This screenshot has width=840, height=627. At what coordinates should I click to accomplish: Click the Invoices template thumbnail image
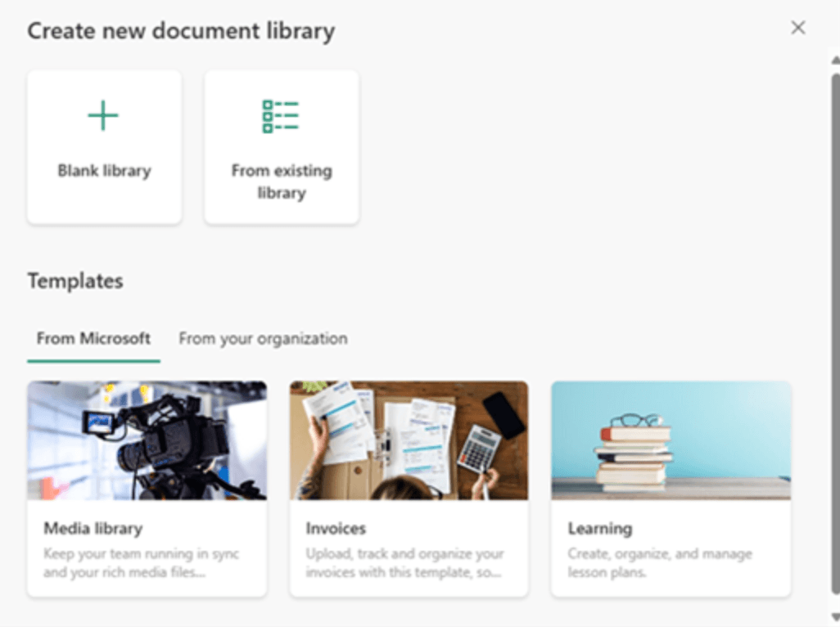pos(409,440)
